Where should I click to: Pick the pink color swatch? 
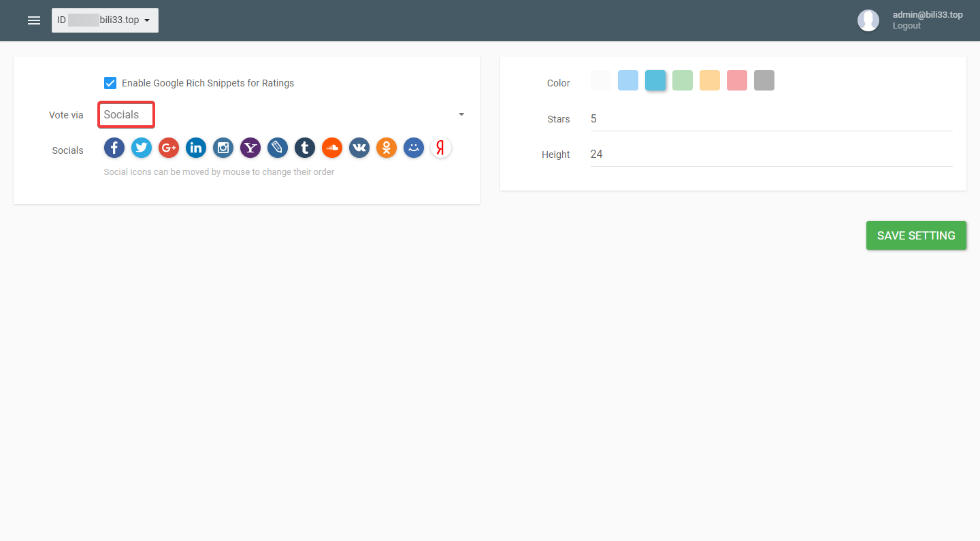point(737,80)
